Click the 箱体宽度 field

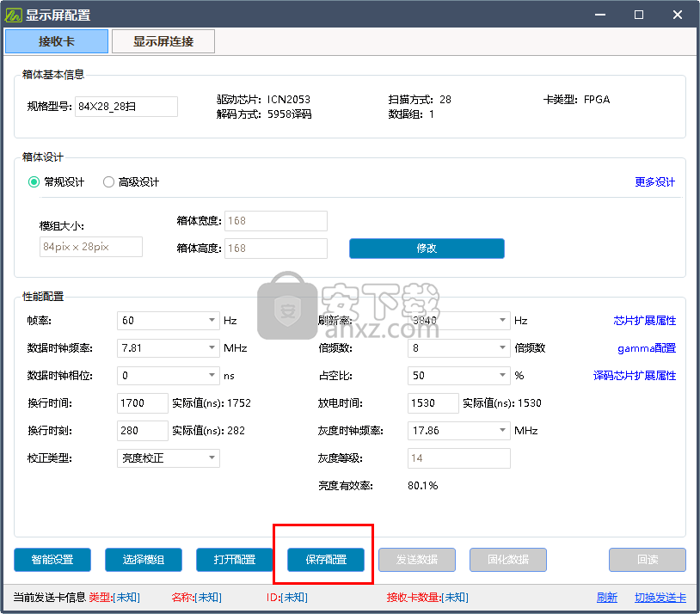pyautogui.click(x=275, y=221)
